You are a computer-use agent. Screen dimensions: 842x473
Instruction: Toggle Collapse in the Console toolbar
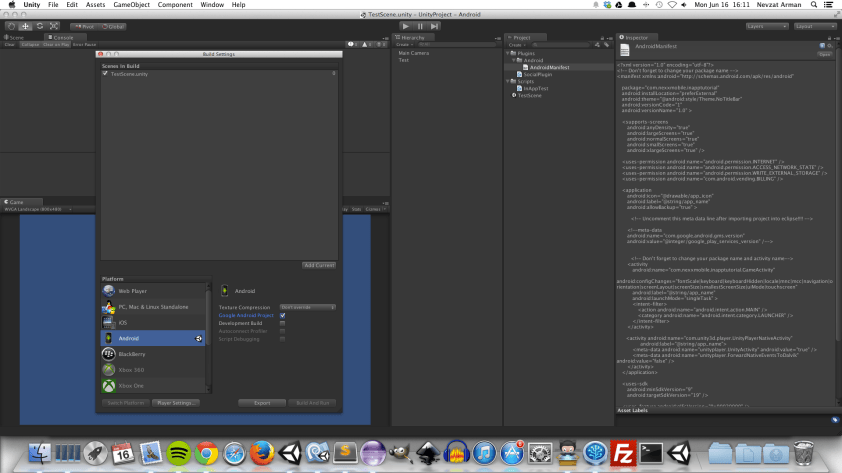point(30,45)
